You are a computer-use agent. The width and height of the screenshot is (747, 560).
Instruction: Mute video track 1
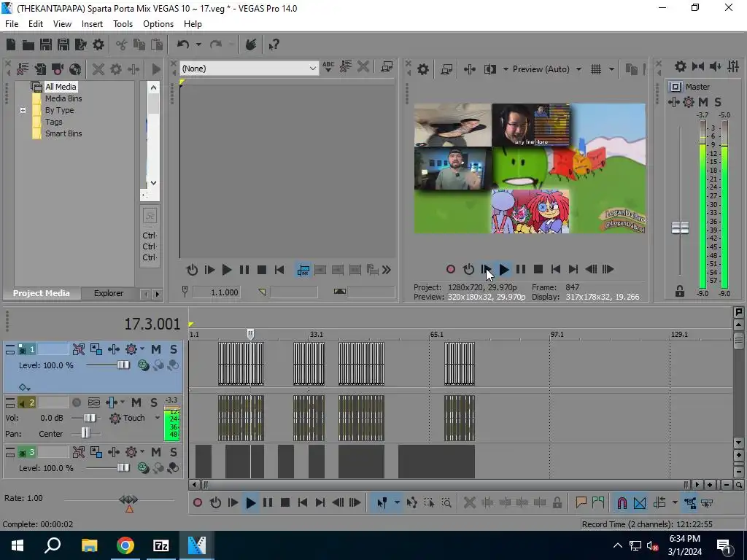156,349
